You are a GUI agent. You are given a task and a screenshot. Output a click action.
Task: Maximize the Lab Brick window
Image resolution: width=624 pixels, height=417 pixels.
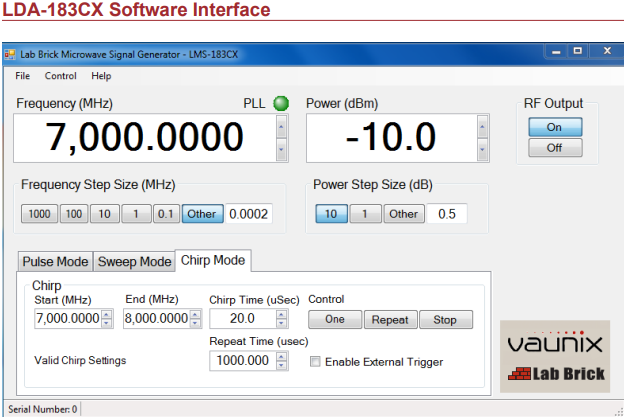point(578,51)
